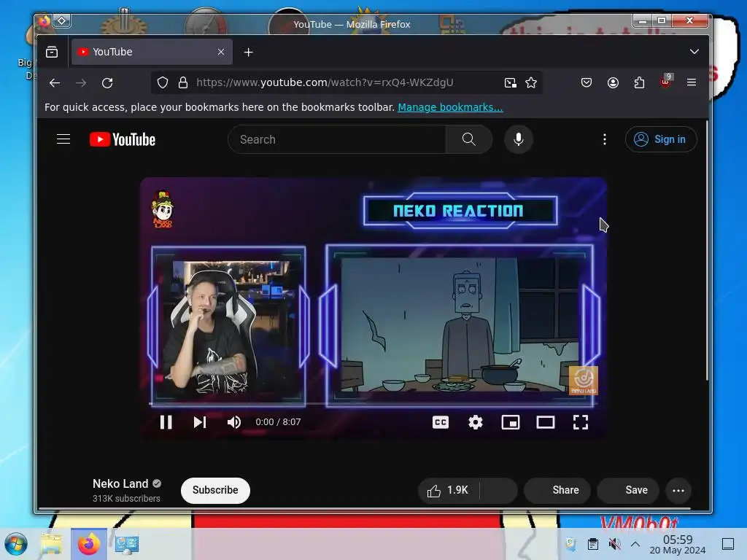Subscribe to Neko Land
The height and width of the screenshot is (560, 747).
click(x=215, y=490)
